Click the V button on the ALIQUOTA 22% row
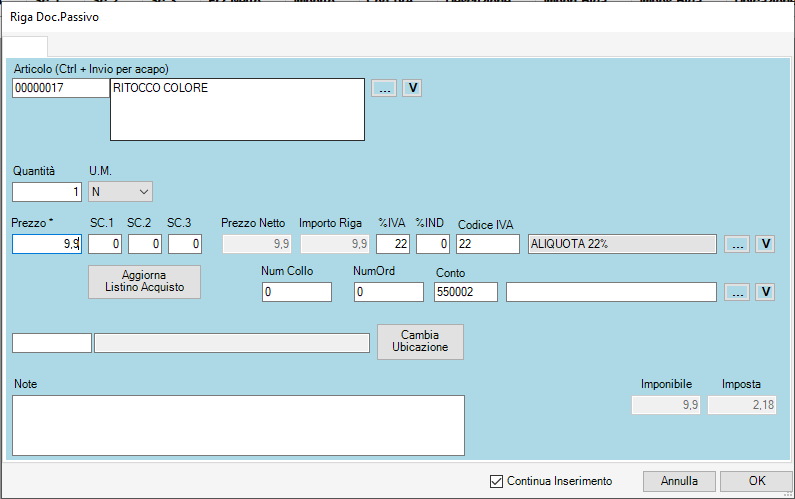 (765, 244)
